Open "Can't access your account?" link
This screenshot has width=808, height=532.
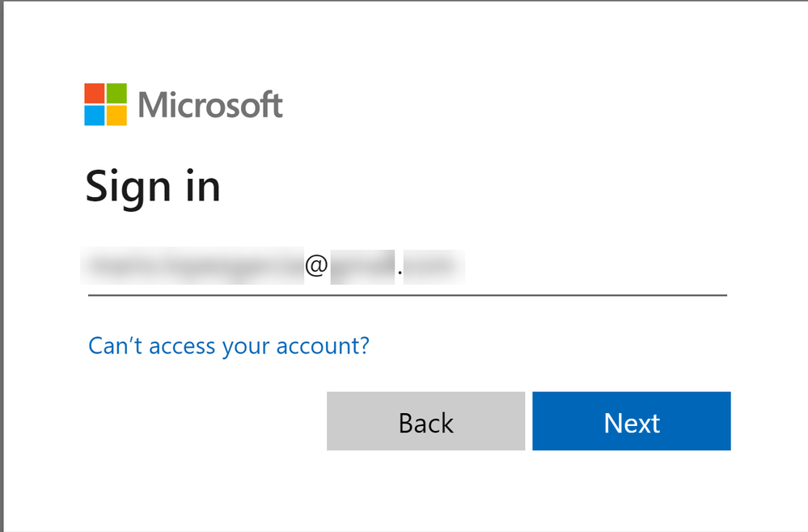point(228,346)
